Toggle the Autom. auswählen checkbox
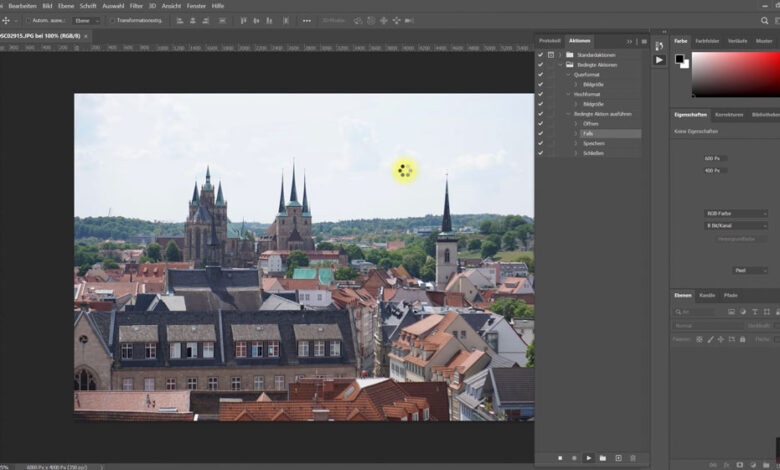The image size is (780, 470). pyautogui.click(x=29, y=20)
